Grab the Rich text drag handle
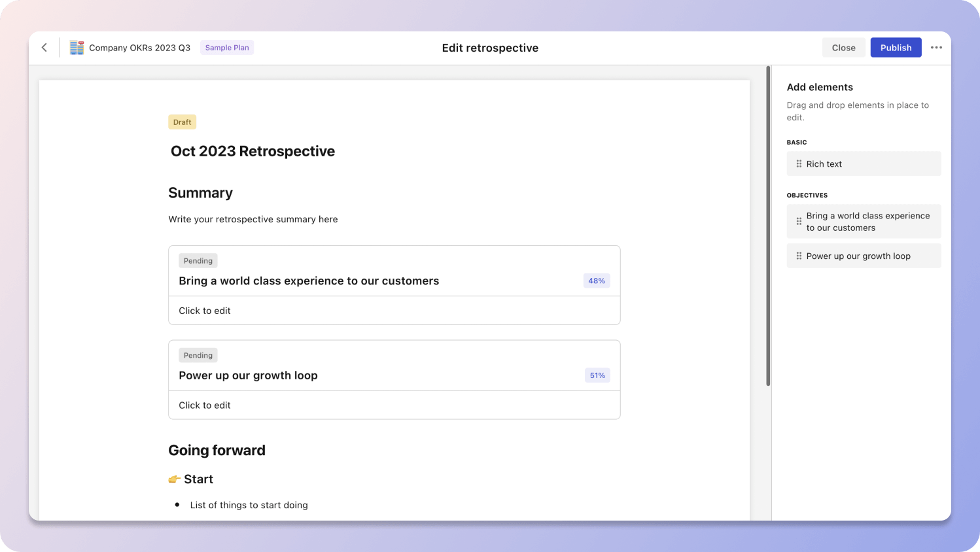Image resolution: width=980 pixels, height=552 pixels. pyautogui.click(x=798, y=164)
